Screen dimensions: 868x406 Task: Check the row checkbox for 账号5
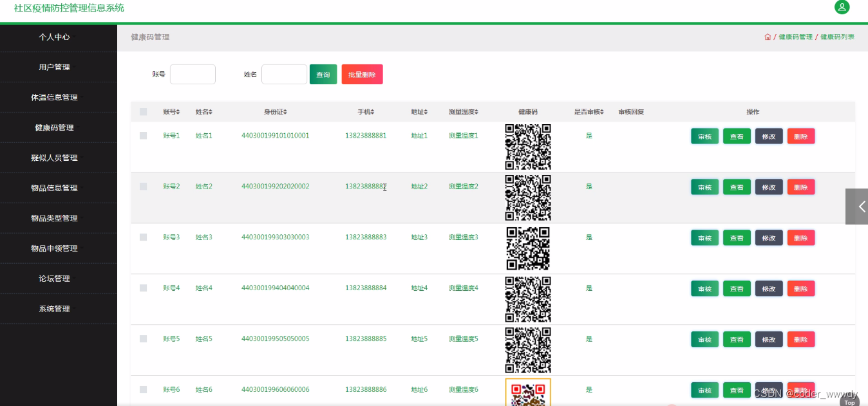(144, 339)
